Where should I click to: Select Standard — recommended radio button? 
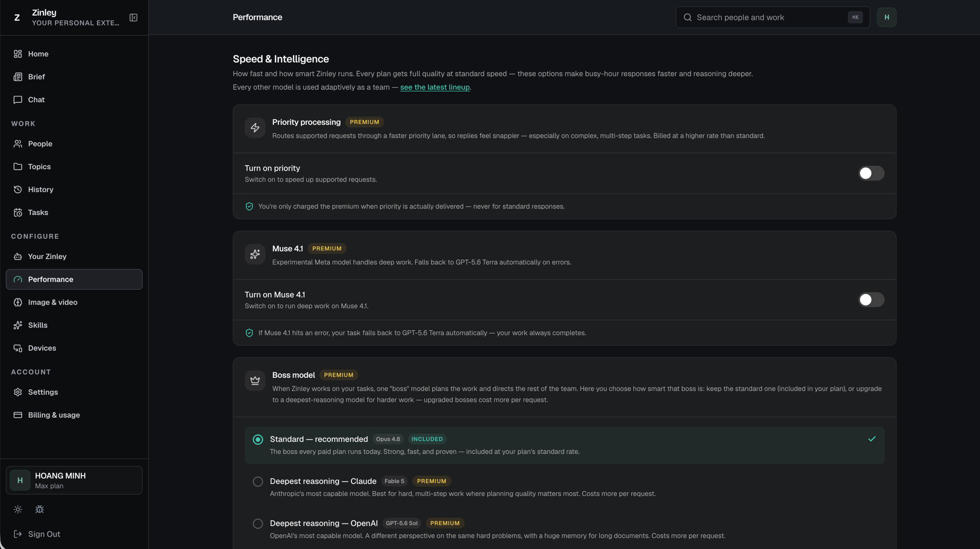[258, 439]
